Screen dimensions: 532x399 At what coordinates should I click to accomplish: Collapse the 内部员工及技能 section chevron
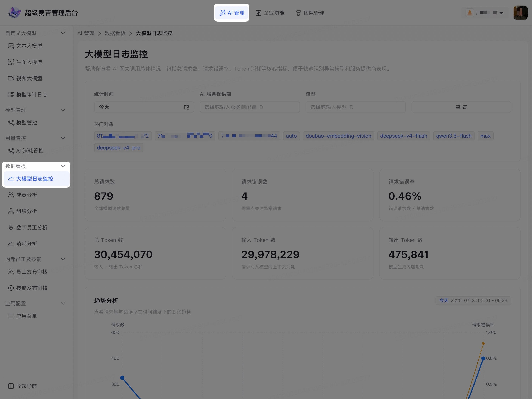[63, 259]
